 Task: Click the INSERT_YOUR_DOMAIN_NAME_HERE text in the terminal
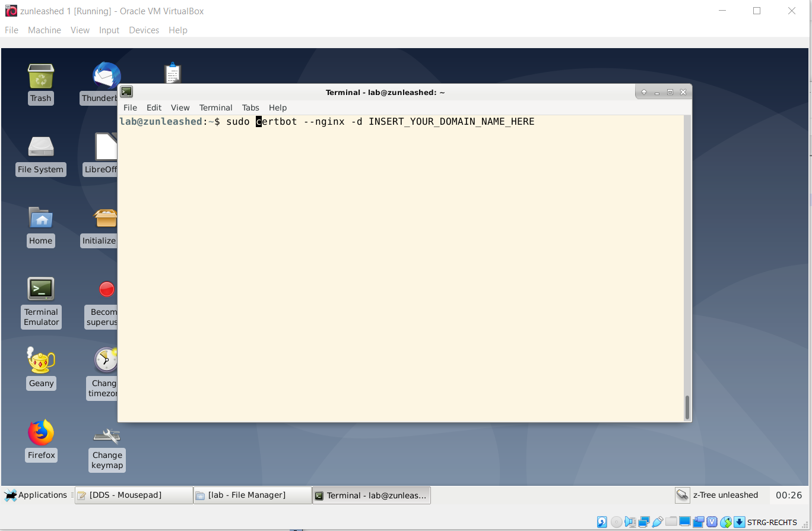point(452,122)
